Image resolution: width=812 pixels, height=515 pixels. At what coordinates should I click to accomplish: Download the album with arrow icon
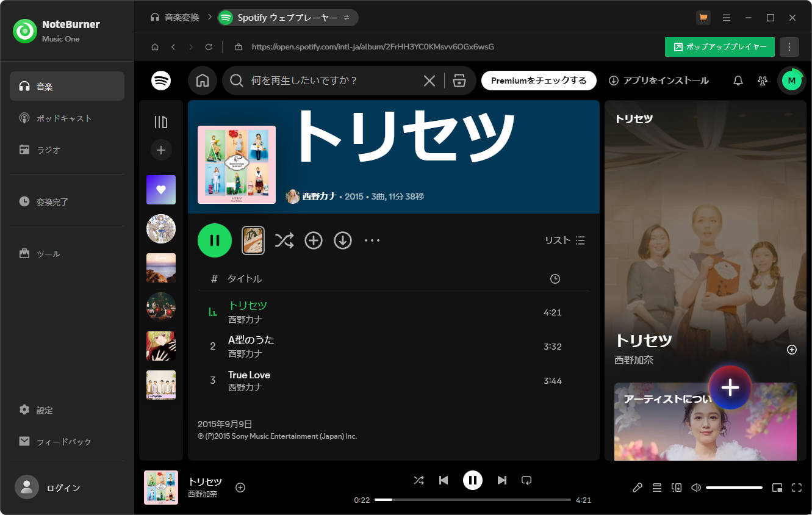pyautogui.click(x=343, y=240)
